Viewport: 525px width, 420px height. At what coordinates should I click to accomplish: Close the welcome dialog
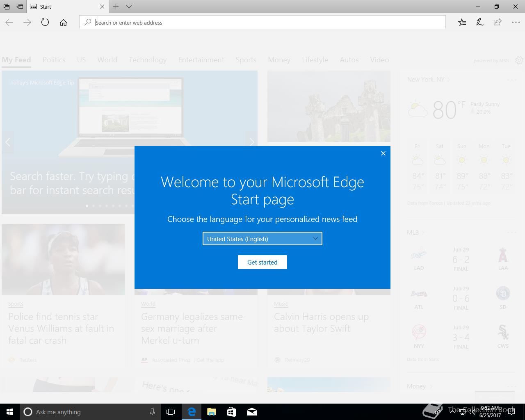(383, 153)
